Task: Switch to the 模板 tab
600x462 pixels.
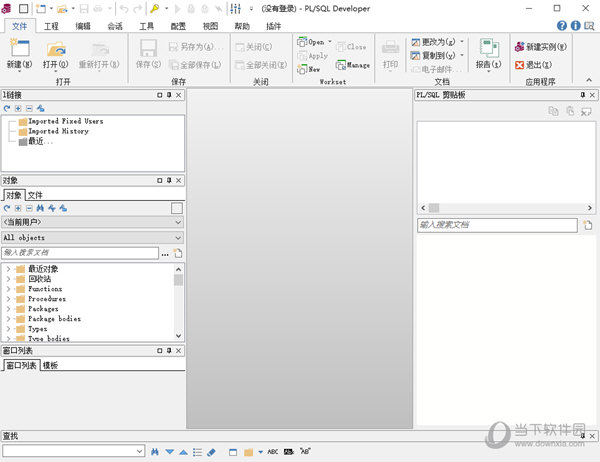Action: point(50,365)
